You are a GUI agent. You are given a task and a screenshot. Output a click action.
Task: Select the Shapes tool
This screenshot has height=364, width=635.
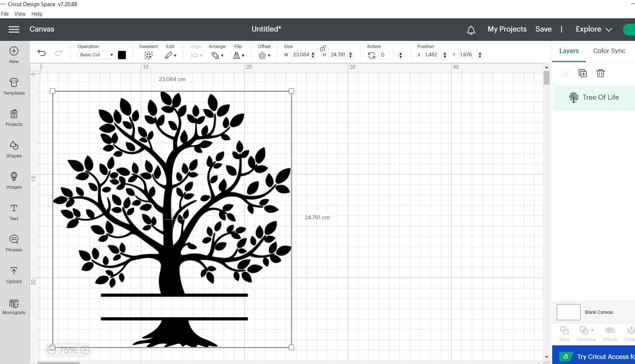(x=14, y=150)
